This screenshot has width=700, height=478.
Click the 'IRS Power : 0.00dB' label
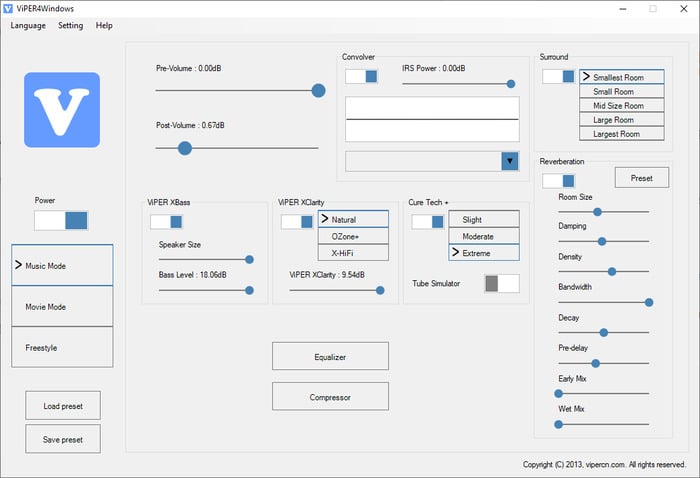coord(433,68)
